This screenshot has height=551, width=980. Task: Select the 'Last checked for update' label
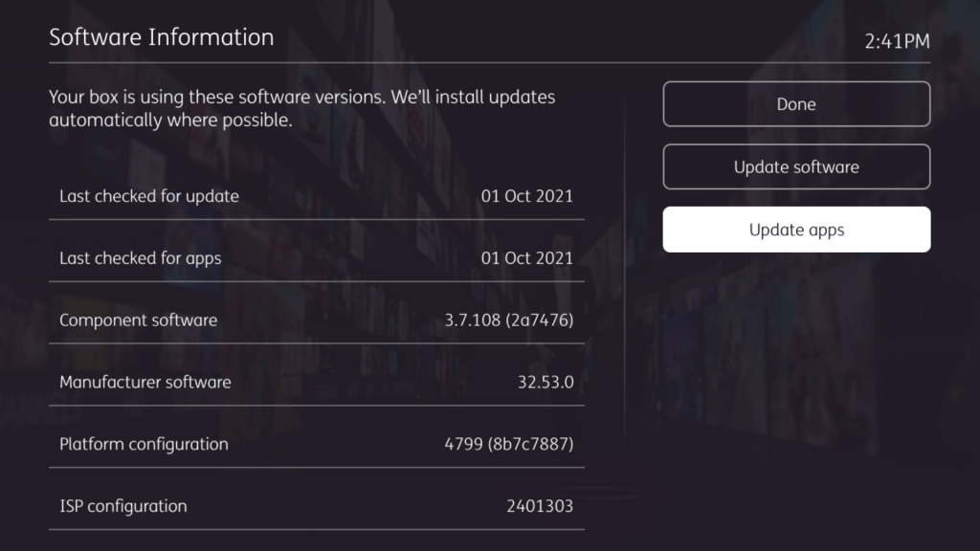[x=149, y=196]
